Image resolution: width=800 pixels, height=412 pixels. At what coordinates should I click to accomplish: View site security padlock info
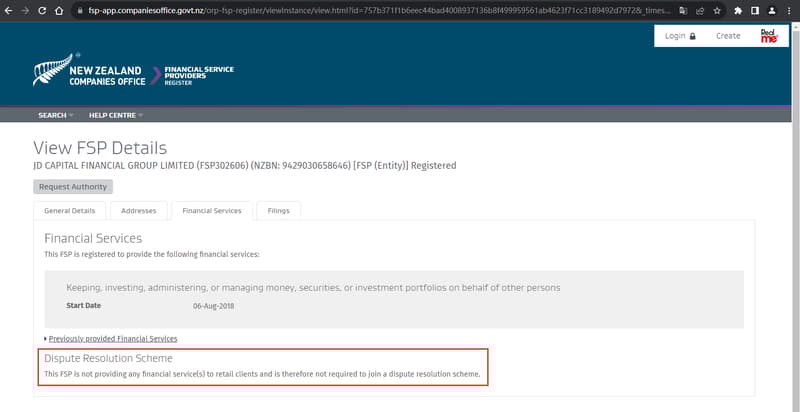[x=79, y=10]
